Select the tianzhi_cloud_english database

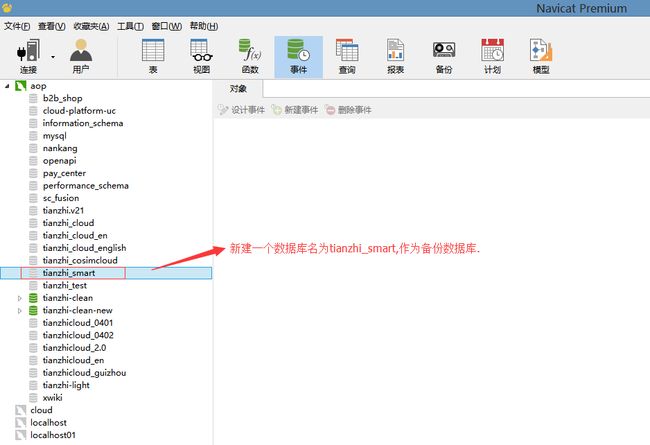(x=85, y=248)
